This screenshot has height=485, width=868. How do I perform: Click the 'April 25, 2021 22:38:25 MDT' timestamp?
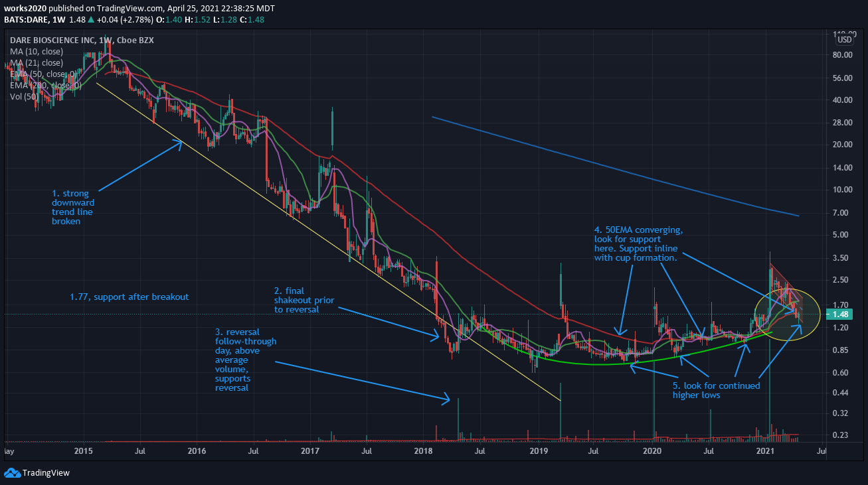(x=220, y=7)
